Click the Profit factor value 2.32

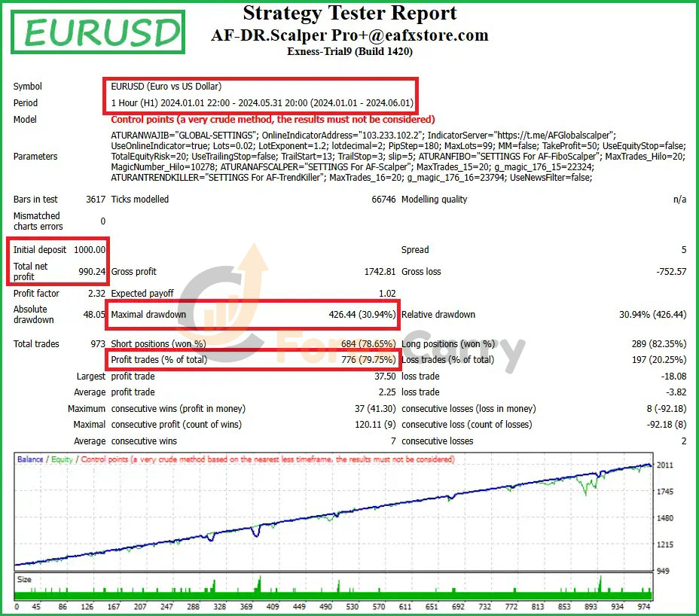[x=93, y=294]
